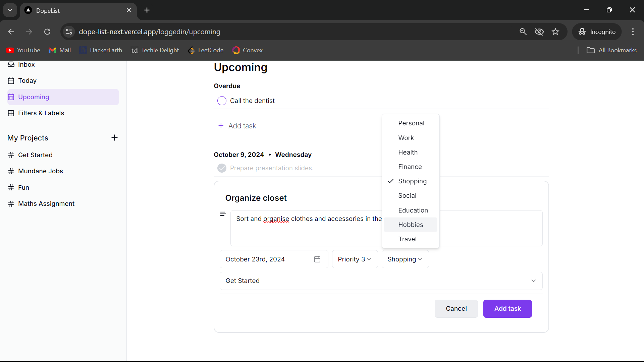
Task: Select Hobbies from the label list
Action: (411, 225)
